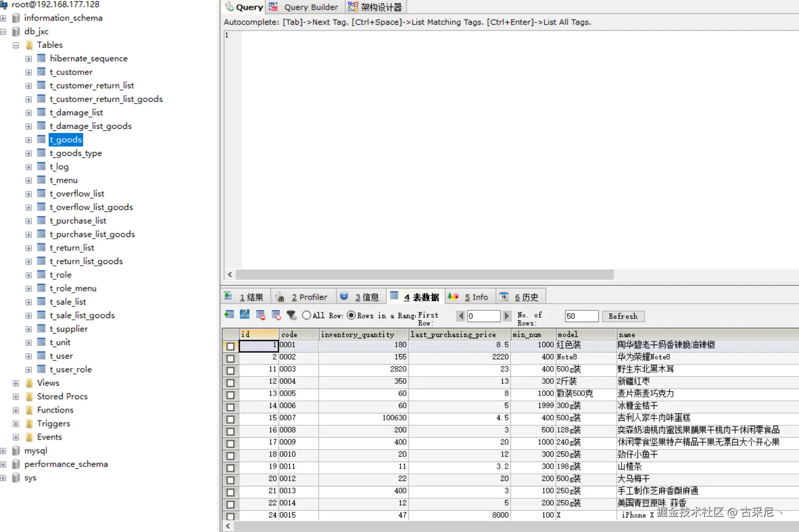
Task: Click the t_customer table icon
Action: [x=41, y=72]
